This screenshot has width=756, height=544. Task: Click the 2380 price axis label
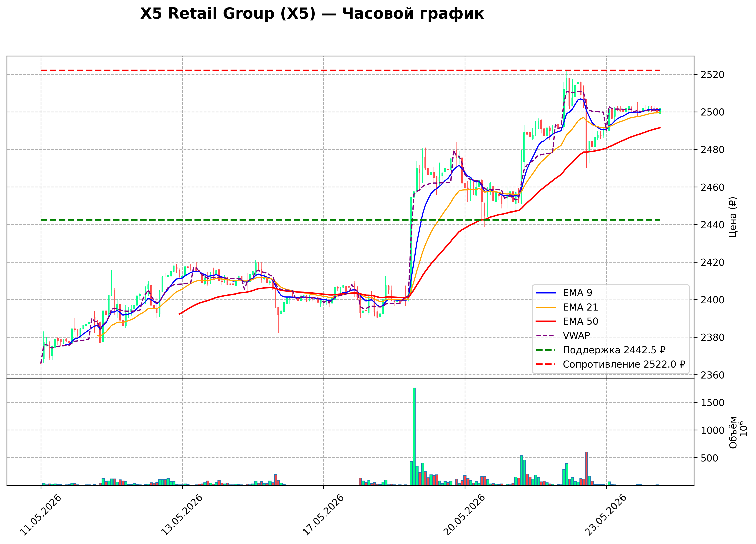(x=713, y=338)
